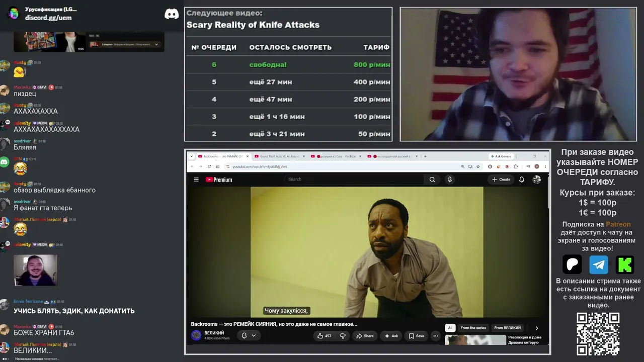The width and height of the screenshot is (644, 362).
Task: Open the ВЕЛИКИЙ channel name link
Action: 214,333
